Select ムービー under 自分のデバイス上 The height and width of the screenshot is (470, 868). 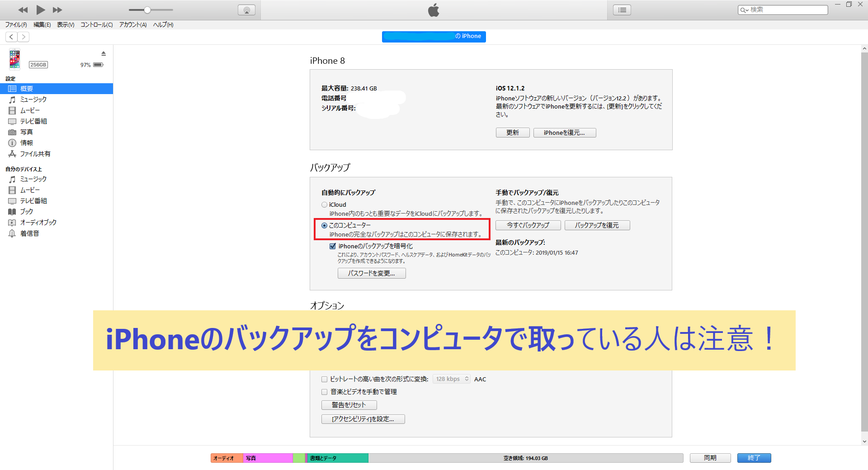tap(57, 190)
